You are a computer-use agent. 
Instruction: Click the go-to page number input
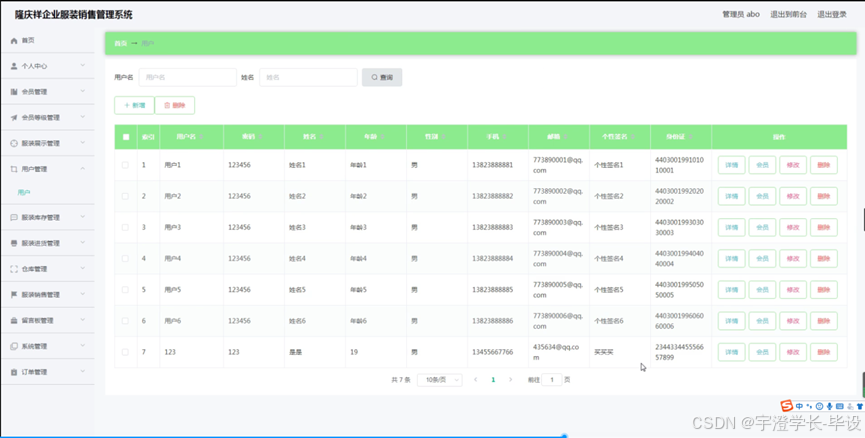552,380
